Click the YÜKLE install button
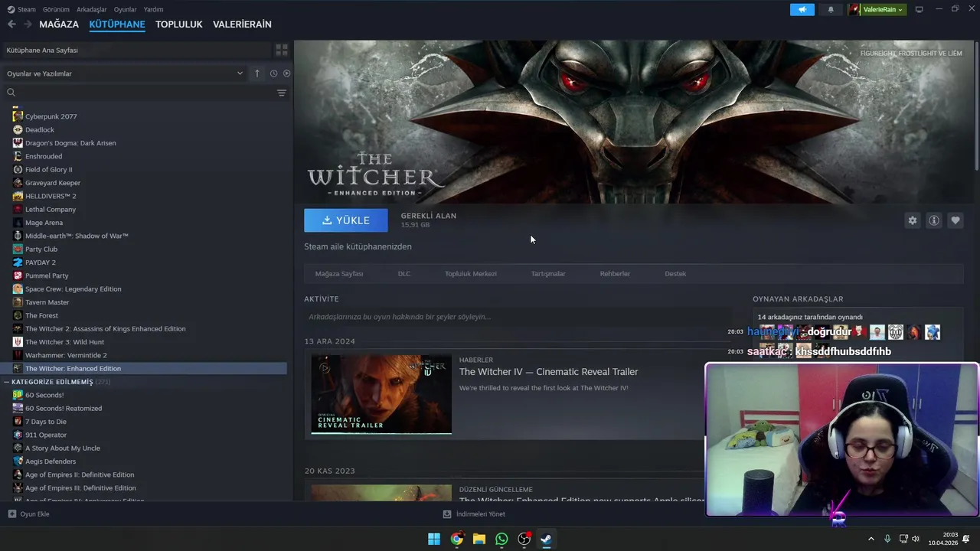The height and width of the screenshot is (551, 980). point(346,220)
